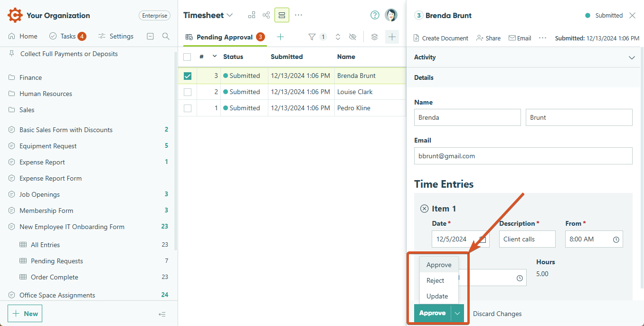Viewport: 644px width, 326px height.
Task: Open the Home page
Action: pos(23,36)
